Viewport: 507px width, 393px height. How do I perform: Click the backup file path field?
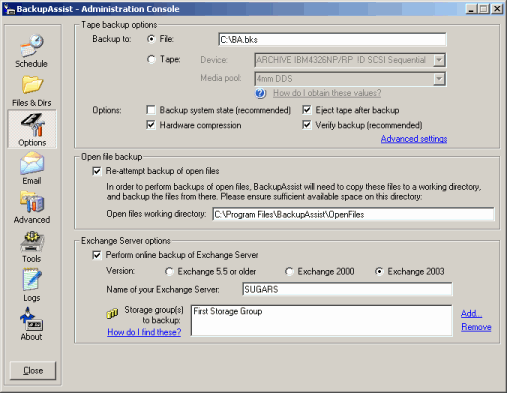[332, 40]
